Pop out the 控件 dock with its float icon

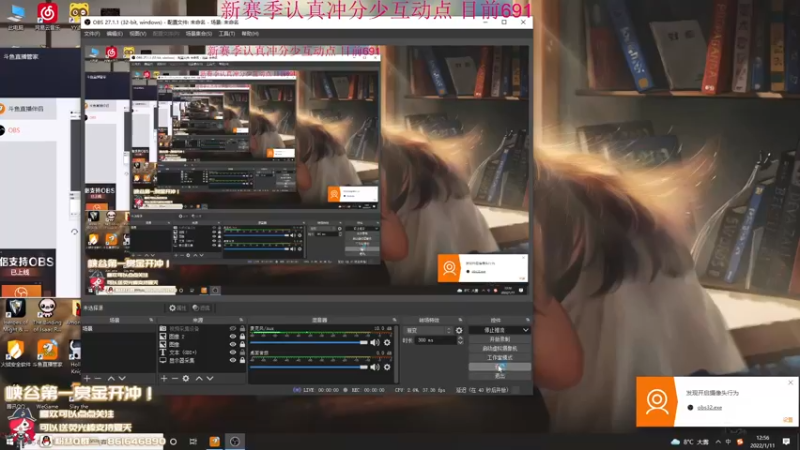[x=528, y=320]
